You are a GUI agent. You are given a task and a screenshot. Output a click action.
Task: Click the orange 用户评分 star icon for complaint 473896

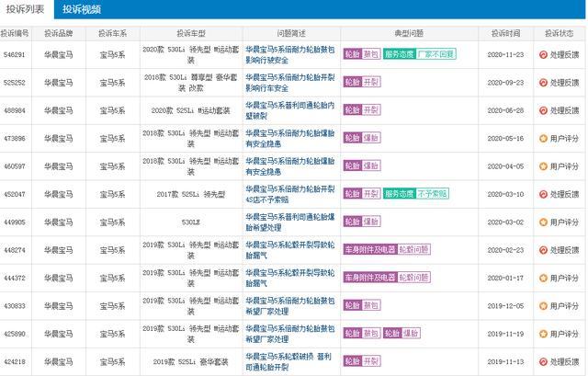543,139
